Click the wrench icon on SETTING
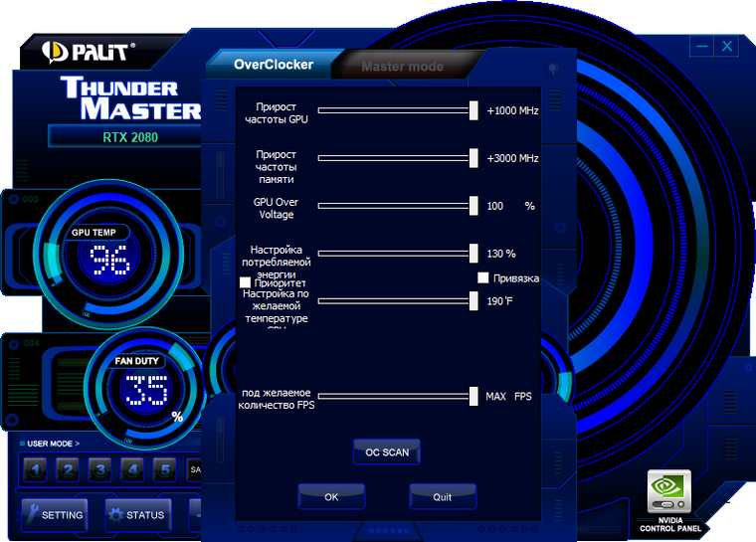Viewport: 756px width, 542px height. point(32,514)
